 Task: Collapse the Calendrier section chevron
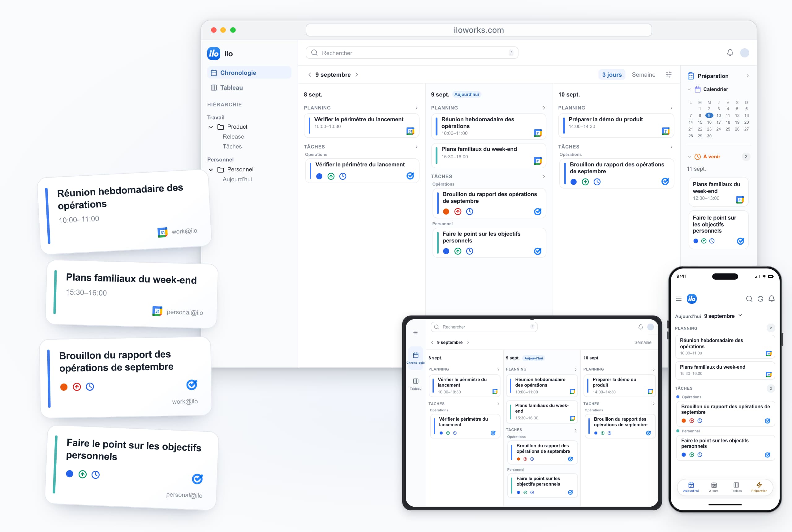(x=689, y=90)
